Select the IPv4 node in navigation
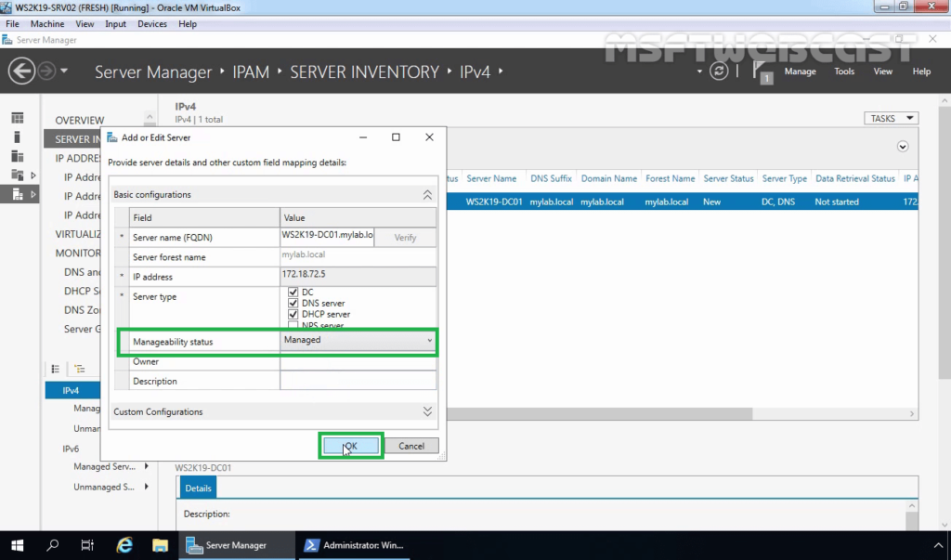951x560 pixels. [x=72, y=390]
